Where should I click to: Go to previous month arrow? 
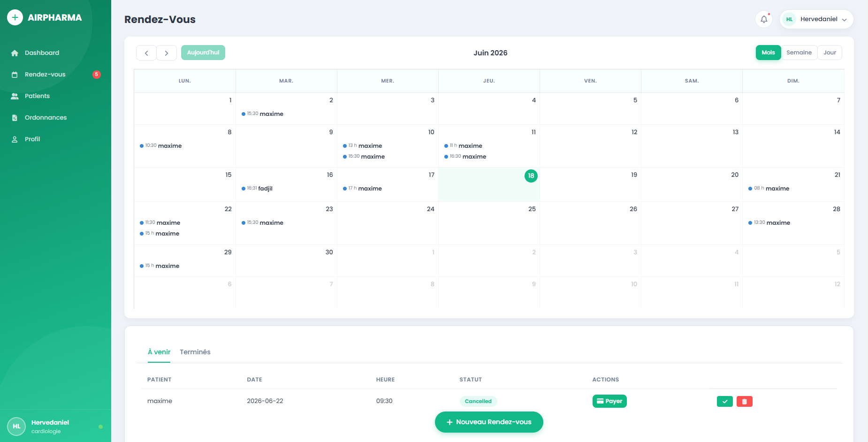(146, 53)
